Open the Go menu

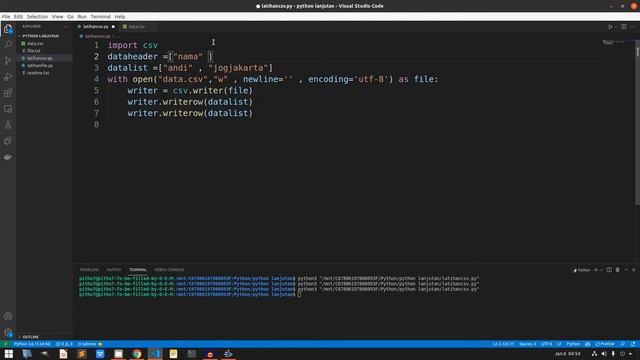point(70,17)
